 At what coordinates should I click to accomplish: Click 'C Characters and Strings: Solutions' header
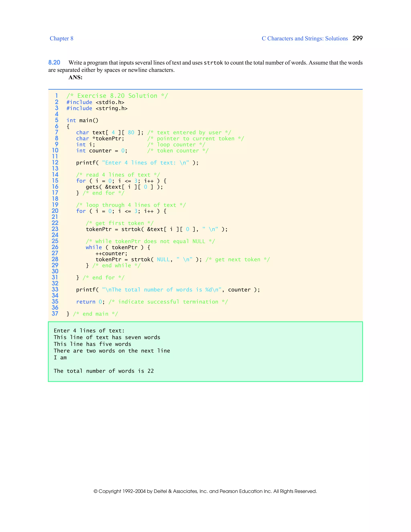point(304,39)
